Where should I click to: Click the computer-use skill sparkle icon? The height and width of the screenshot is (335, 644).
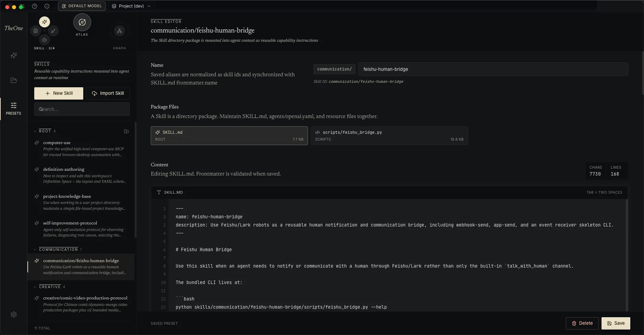[x=37, y=143]
